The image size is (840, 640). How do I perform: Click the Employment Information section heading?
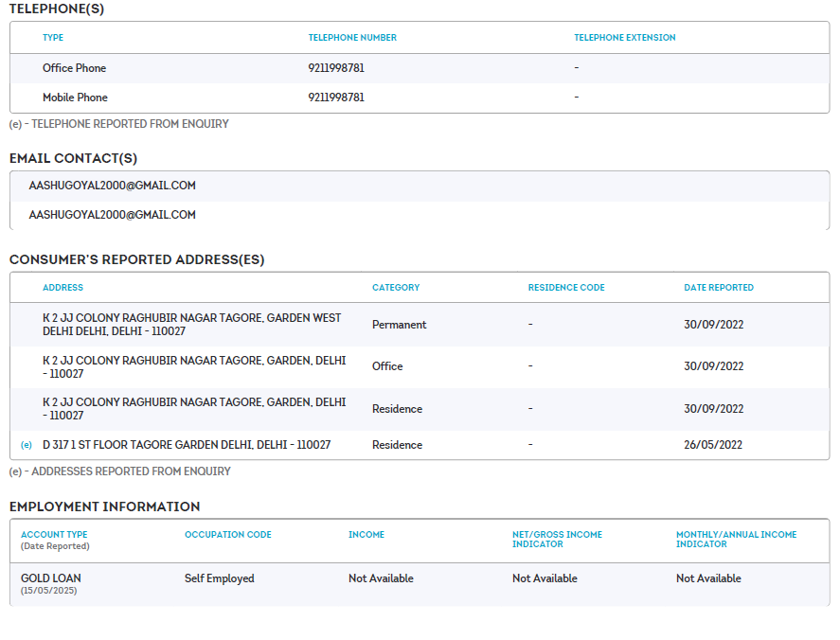(104, 507)
